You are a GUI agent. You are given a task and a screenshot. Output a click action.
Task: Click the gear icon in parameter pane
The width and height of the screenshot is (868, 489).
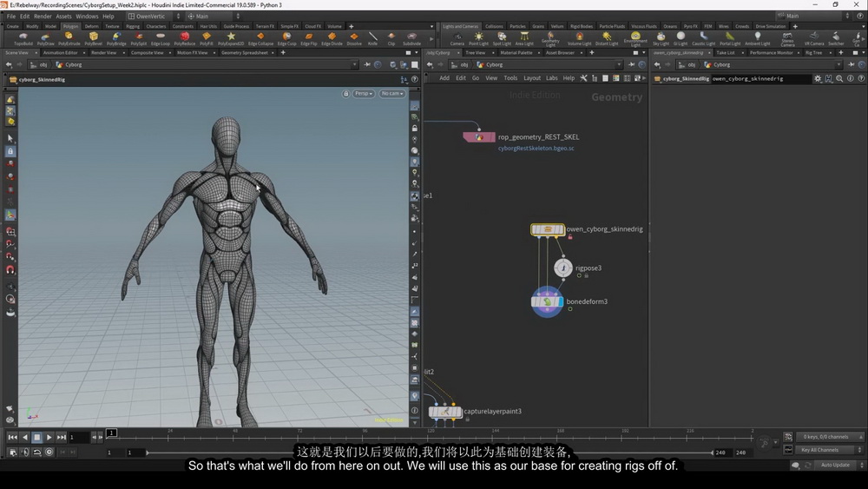[x=818, y=79]
